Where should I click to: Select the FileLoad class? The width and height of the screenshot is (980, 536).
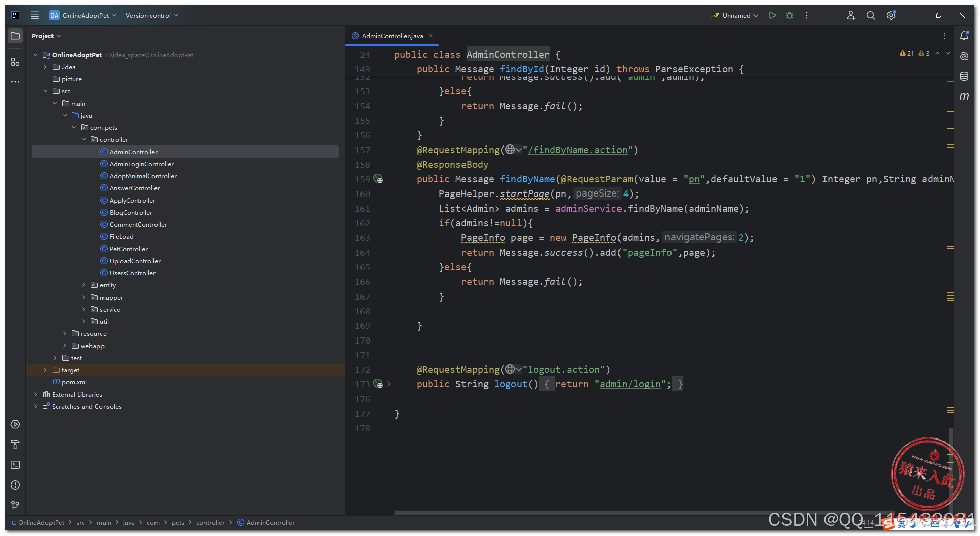121,236
